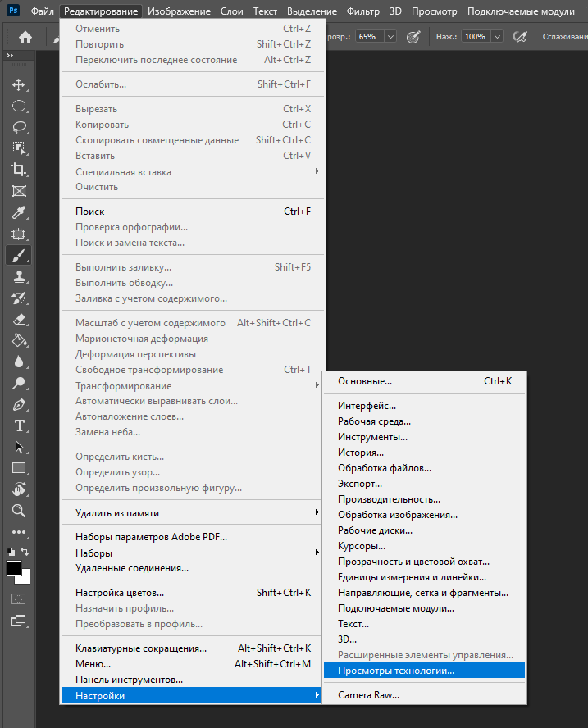
Task: Select the Pen tool
Action: [19, 404]
